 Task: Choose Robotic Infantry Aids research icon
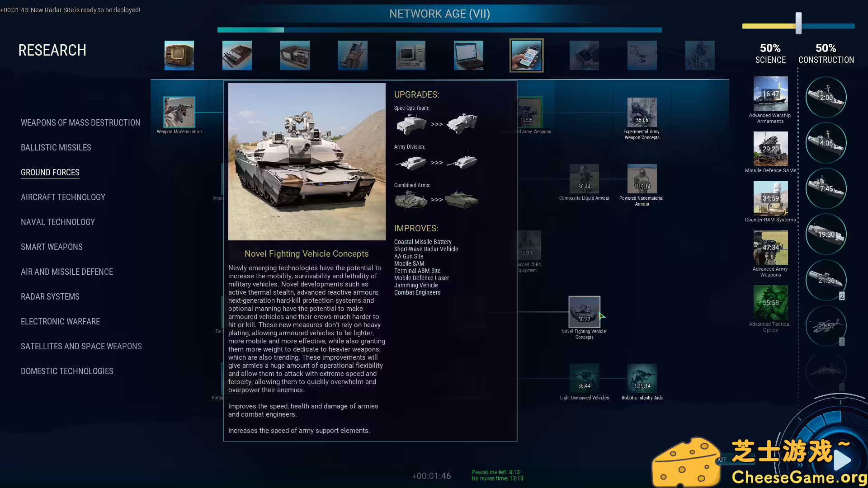(x=642, y=378)
